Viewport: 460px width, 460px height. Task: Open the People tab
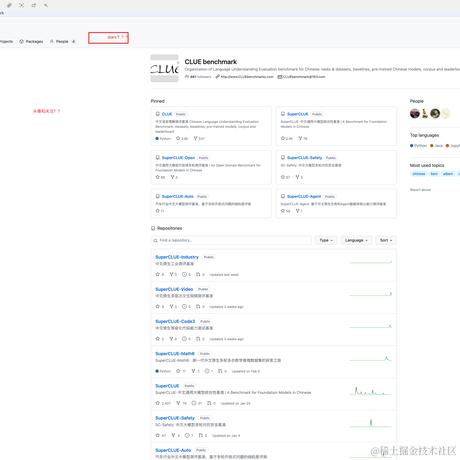62,41
